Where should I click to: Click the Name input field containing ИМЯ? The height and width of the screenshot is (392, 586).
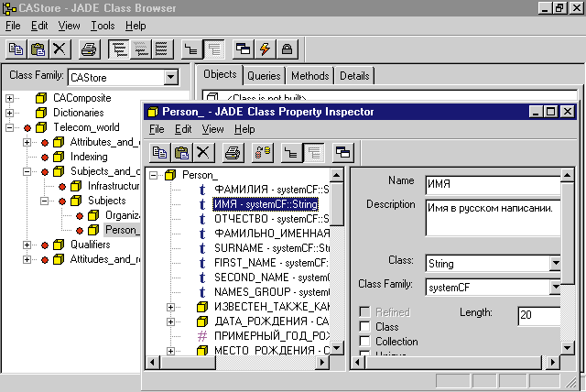pos(493,185)
